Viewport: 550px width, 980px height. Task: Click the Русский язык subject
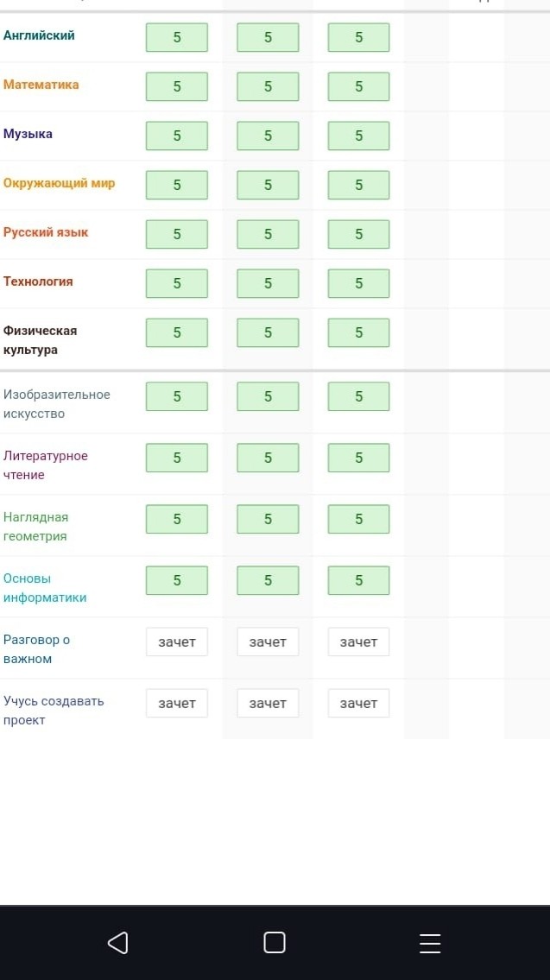46,232
